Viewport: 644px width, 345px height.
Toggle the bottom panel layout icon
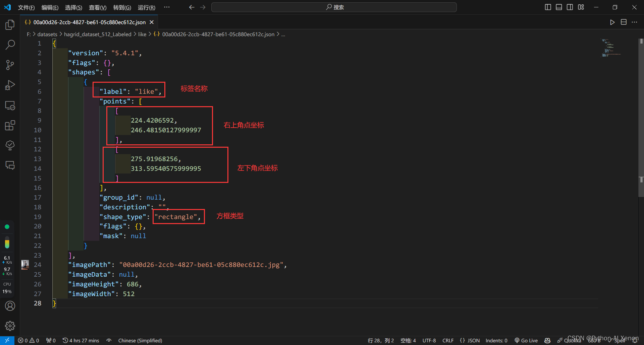(x=559, y=7)
